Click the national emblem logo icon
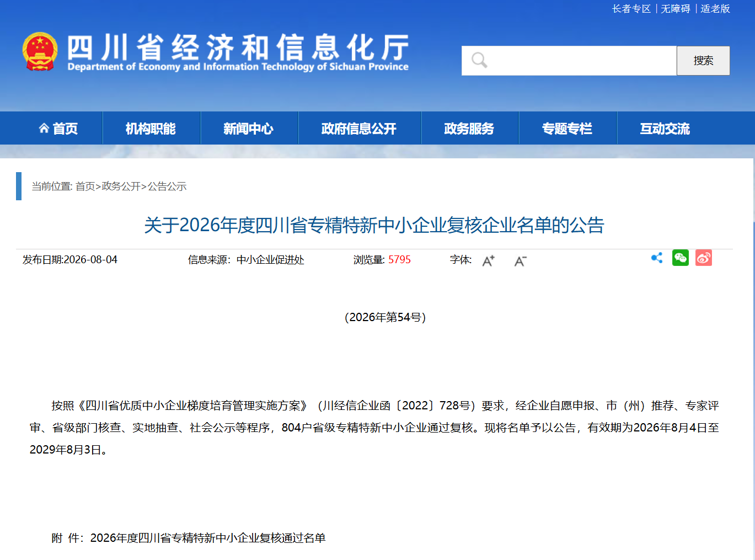The image size is (755, 560). click(40, 51)
